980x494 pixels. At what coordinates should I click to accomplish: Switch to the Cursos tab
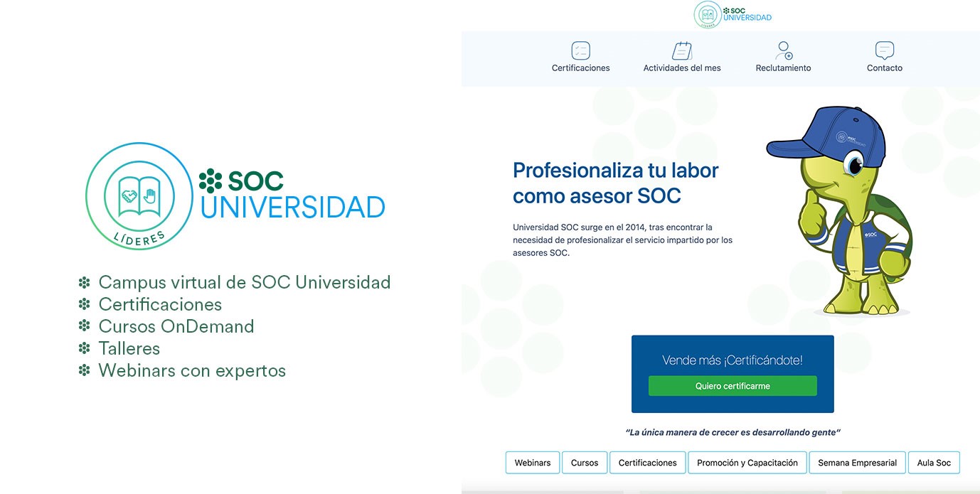coord(585,463)
